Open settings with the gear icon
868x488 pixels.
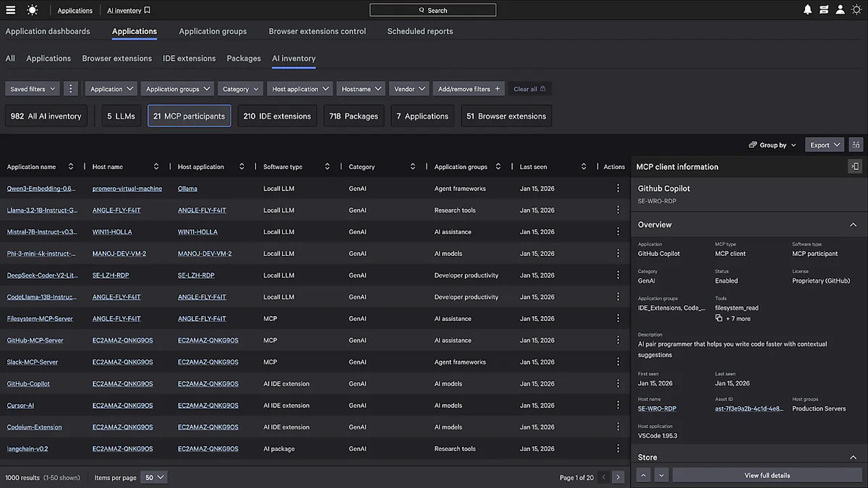[x=856, y=9]
